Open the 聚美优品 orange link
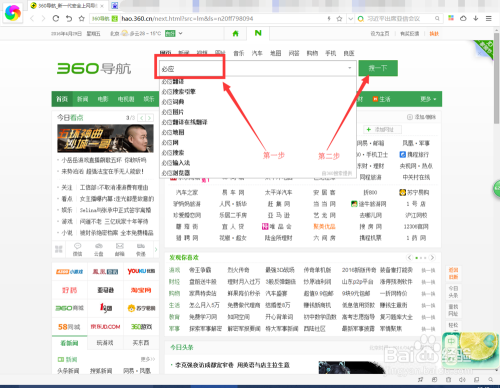This screenshot has width=500, height=388. click(x=324, y=226)
